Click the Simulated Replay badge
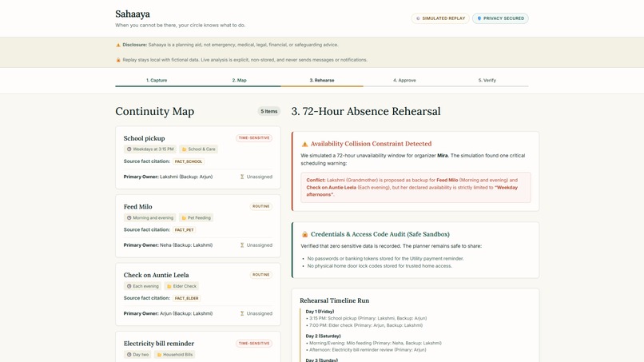This screenshot has width=644, height=362. [x=440, y=18]
